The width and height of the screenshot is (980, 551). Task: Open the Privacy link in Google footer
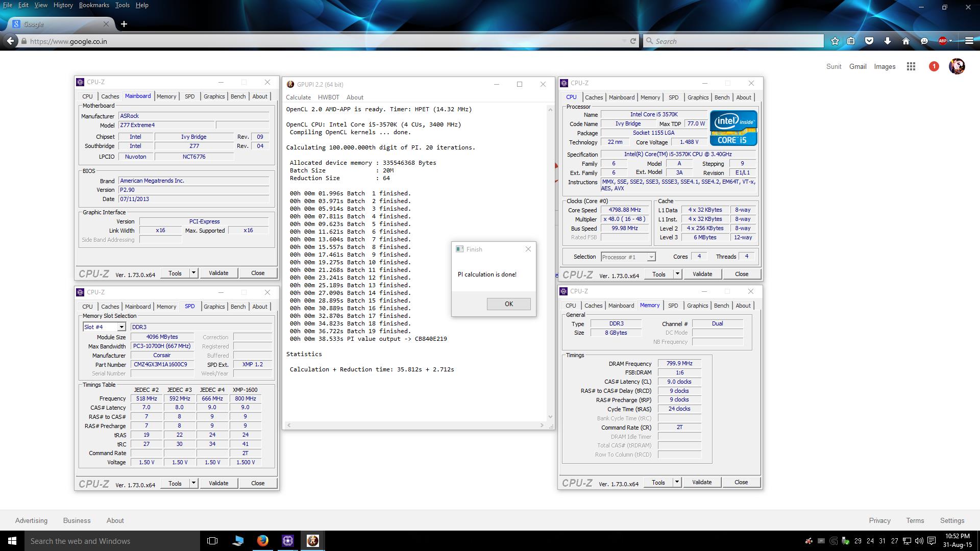[879, 520]
